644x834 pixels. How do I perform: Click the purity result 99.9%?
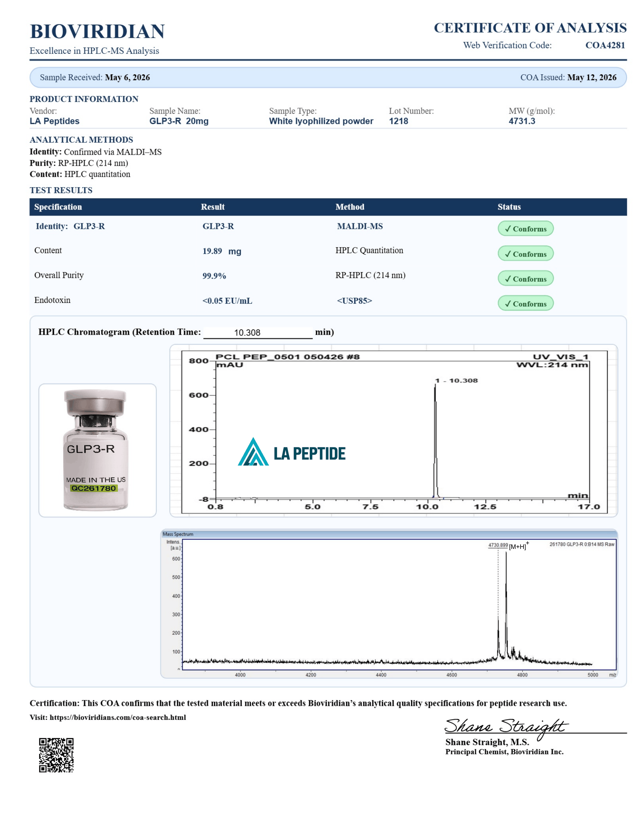pos(214,276)
